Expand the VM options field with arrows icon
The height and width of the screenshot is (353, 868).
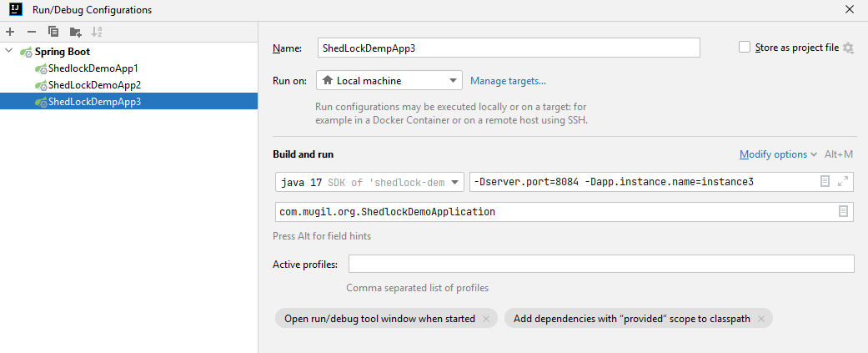click(x=843, y=181)
